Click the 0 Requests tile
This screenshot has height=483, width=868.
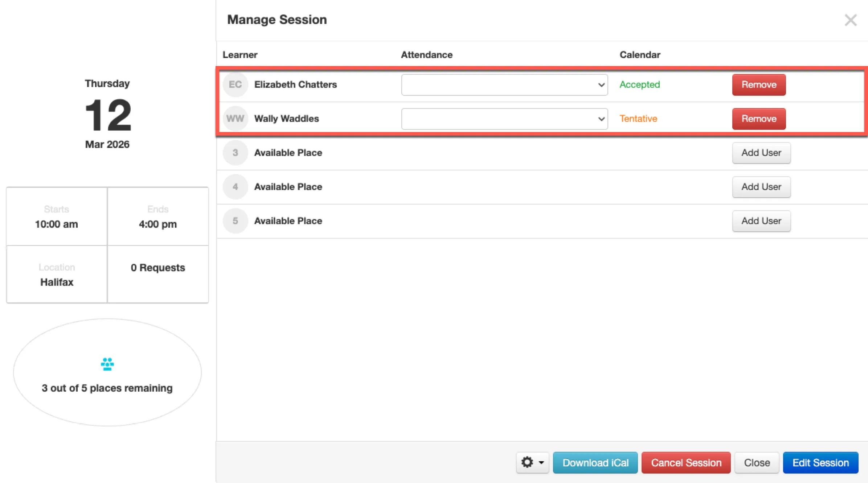(x=158, y=268)
